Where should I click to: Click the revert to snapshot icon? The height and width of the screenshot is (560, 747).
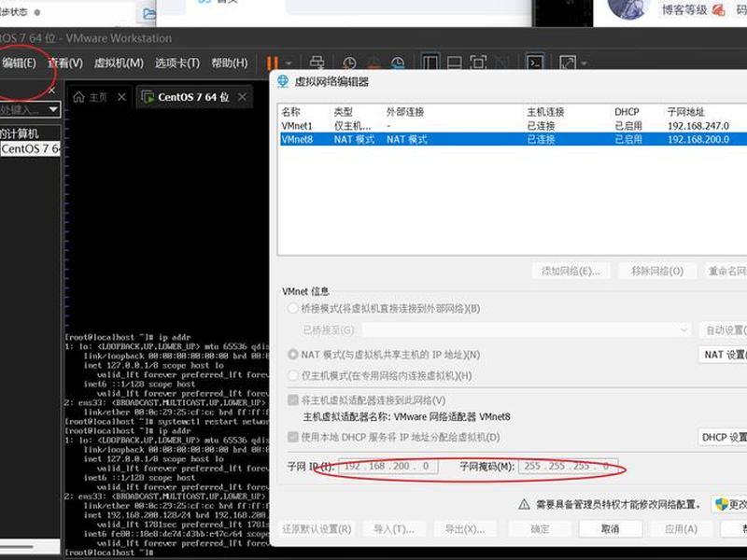[374, 63]
